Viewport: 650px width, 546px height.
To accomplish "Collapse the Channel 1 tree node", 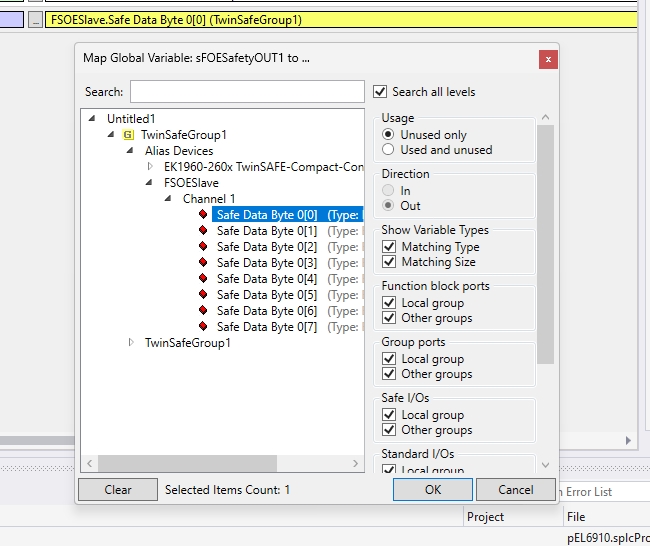I will click(x=170, y=199).
